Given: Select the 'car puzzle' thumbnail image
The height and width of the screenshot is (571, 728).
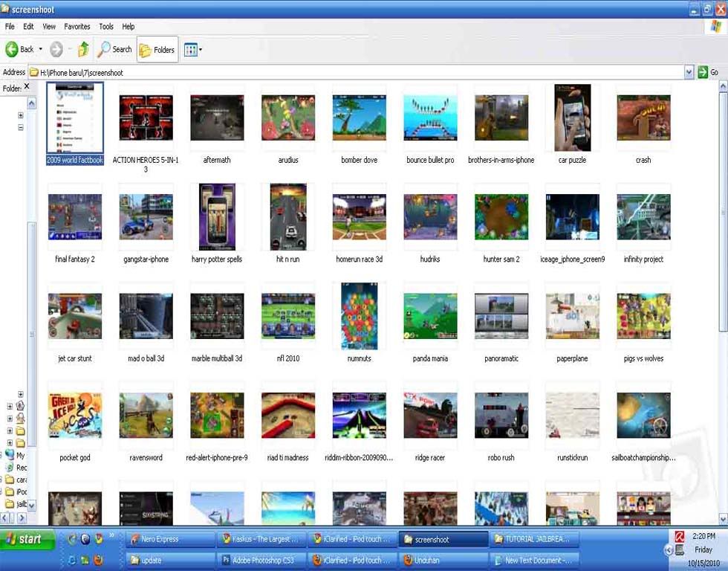Looking at the screenshot, I should click(573, 117).
